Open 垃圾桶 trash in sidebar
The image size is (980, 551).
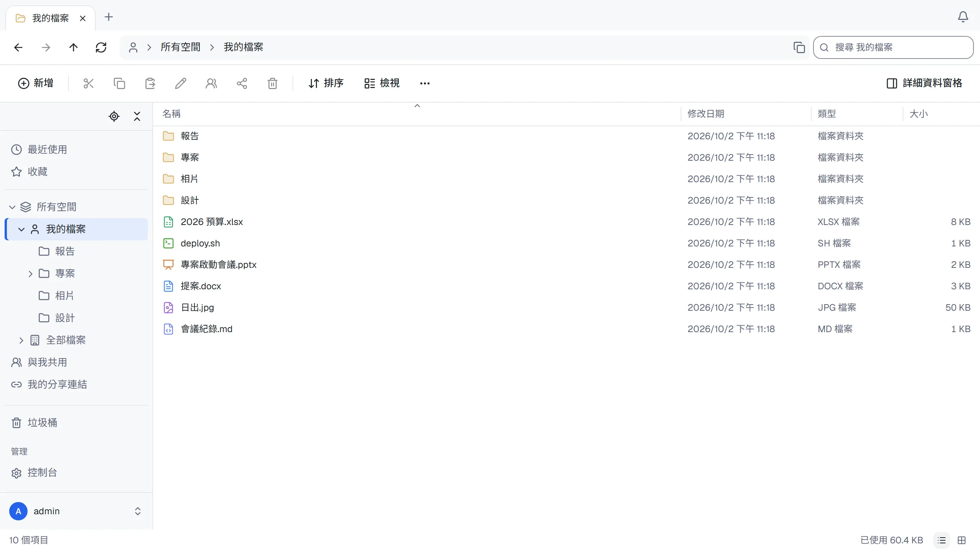[76, 423]
